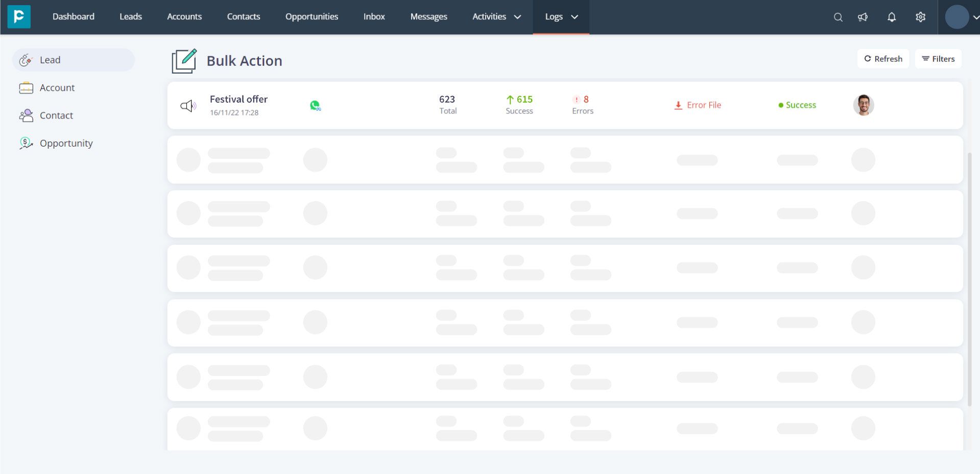Image resolution: width=980 pixels, height=474 pixels.
Task: Click the green Success status dot
Action: coord(781,105)
